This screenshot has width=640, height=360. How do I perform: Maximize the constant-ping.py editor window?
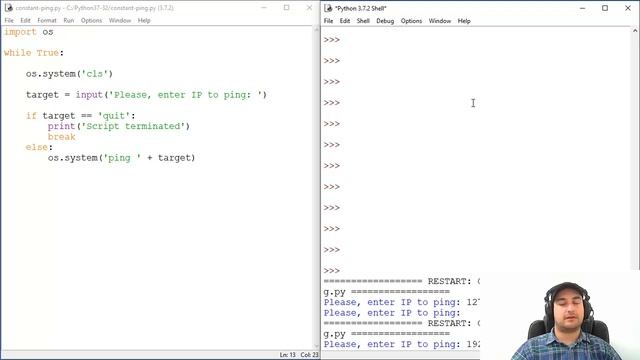[x=287, y=8]
